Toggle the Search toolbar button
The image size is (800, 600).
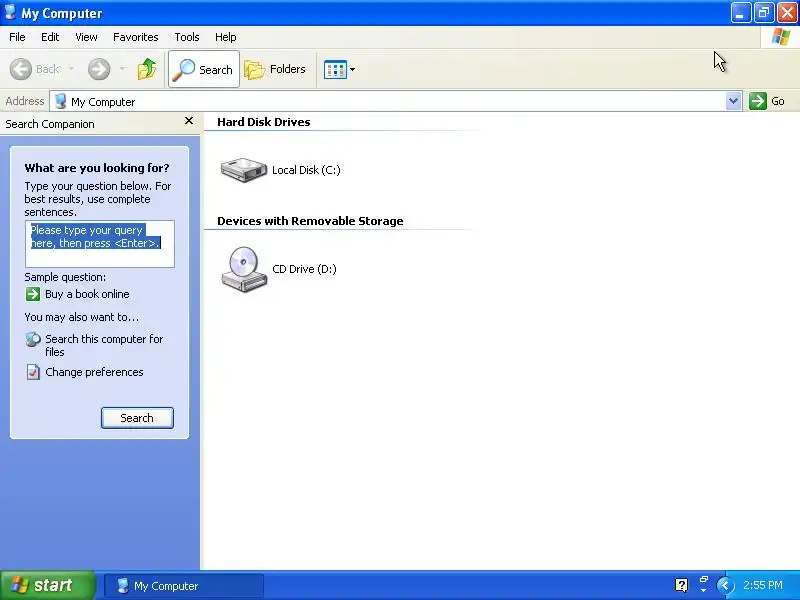[204, 69]
